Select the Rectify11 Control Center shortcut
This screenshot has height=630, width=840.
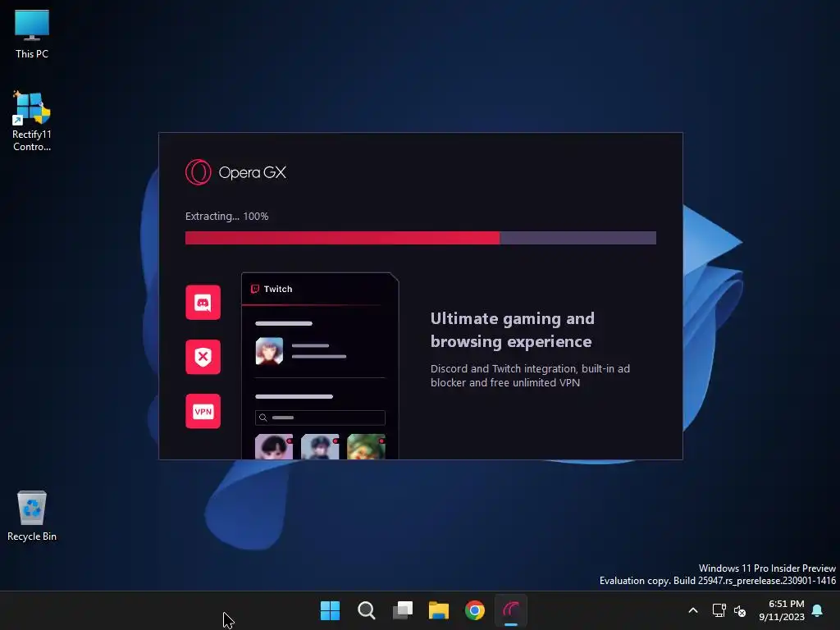pos(32,121)
